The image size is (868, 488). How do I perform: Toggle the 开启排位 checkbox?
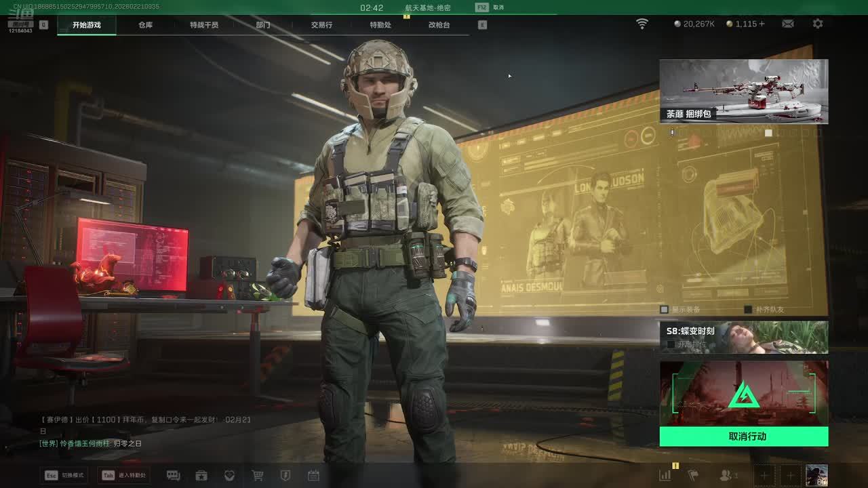pyautogui.click(x=671, y=344)
